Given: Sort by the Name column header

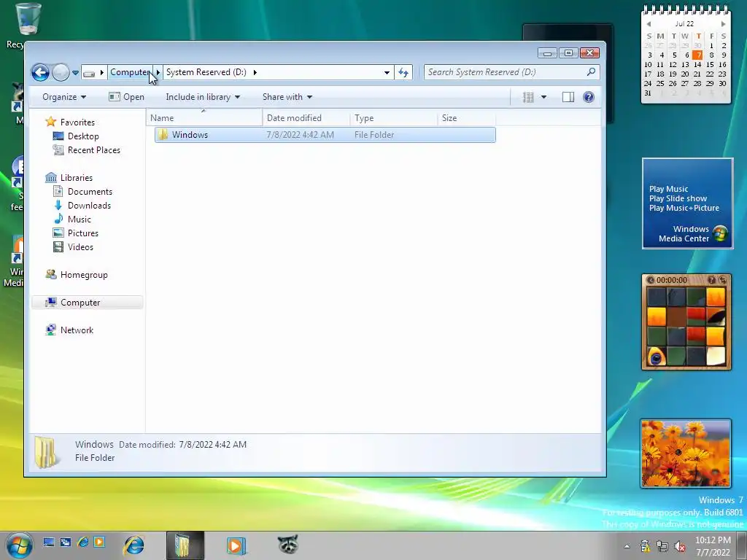Looking at the screenshot, I should click(x=204, y=118).
